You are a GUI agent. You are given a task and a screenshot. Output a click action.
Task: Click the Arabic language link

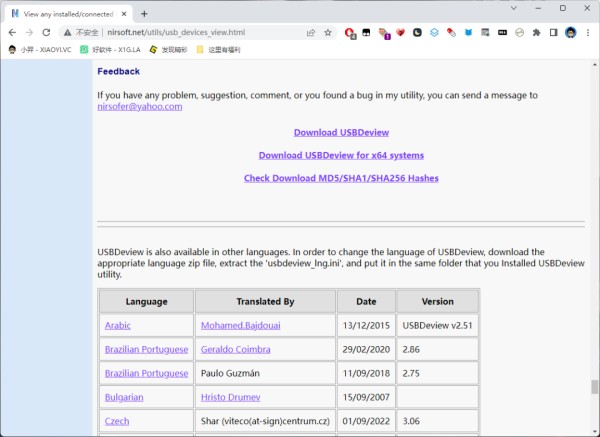tap(117, 326)
